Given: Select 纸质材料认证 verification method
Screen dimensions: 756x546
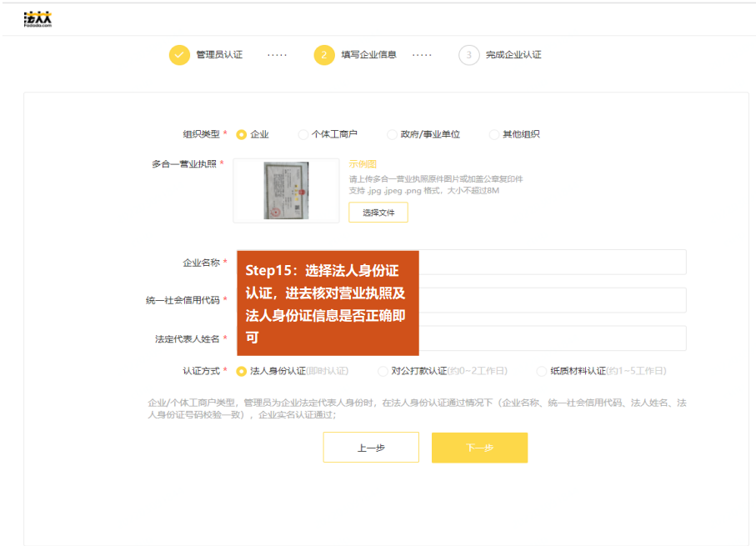Looking at the screenshot, I should click(x=542, y=371).
